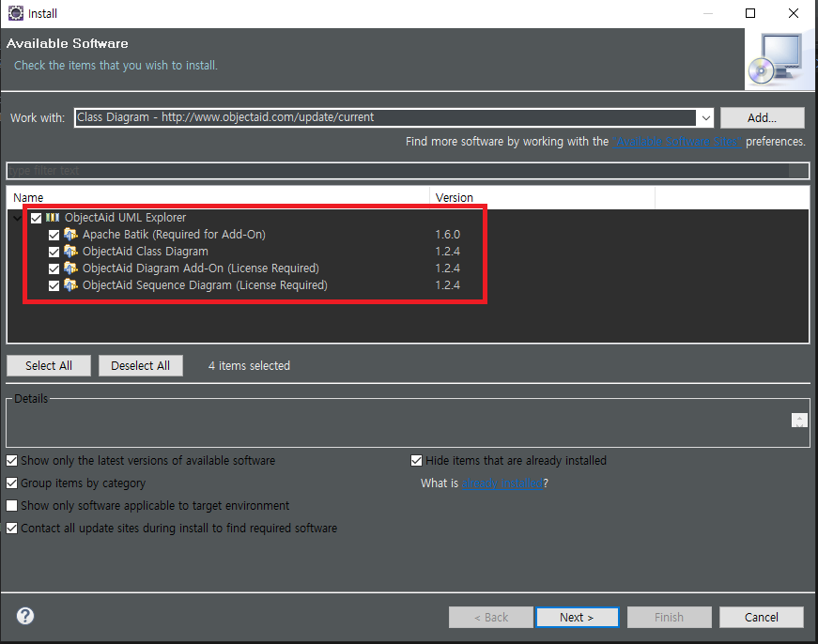Collapse the ObjectAid UML Explorer tree node
Image resolution: width=818 pixels, height=644 pixels.
17,218
